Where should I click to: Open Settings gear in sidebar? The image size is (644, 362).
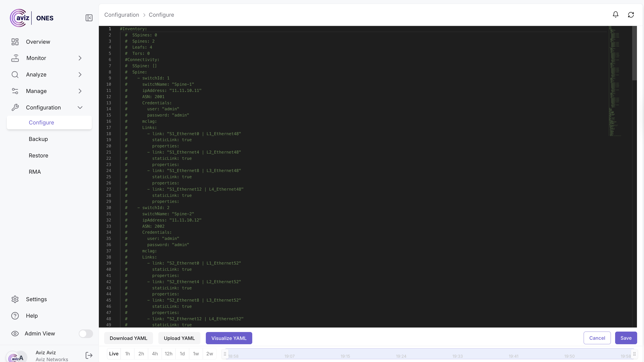coord(15,299)
